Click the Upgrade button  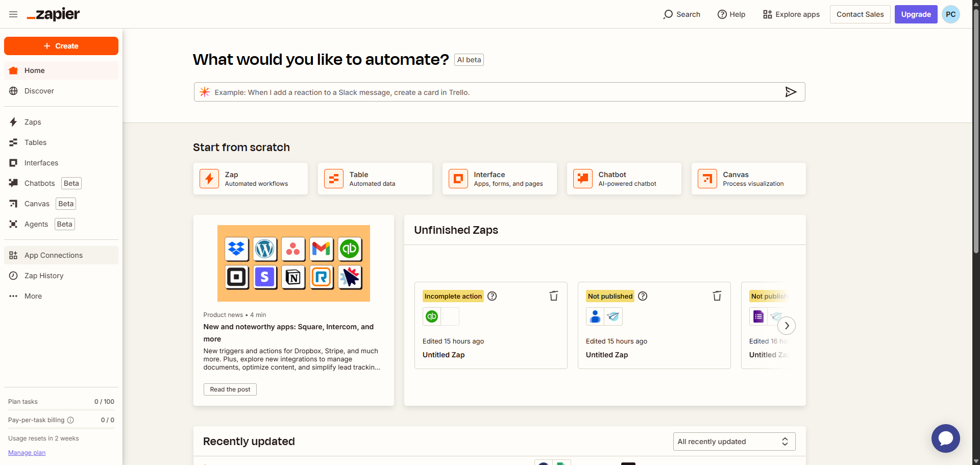click(x=916, y=14)
